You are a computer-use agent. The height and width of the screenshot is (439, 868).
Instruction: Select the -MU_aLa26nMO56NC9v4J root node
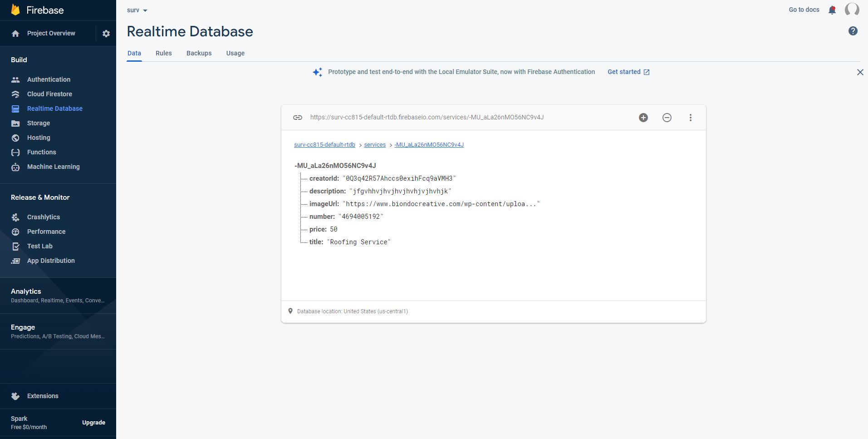pos(335,166)
